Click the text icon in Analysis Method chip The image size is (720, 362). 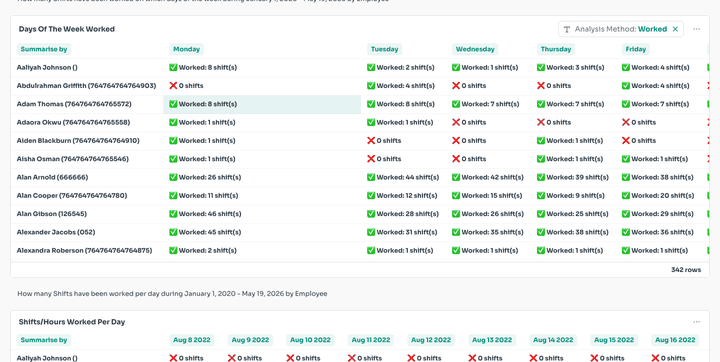[x=567, y=29]
